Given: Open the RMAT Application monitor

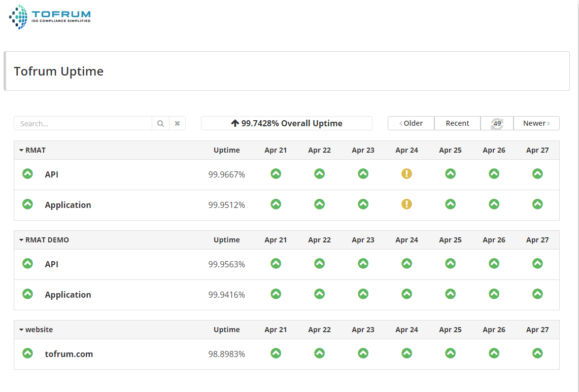Looking at the screenshot, I should [68, 205].
